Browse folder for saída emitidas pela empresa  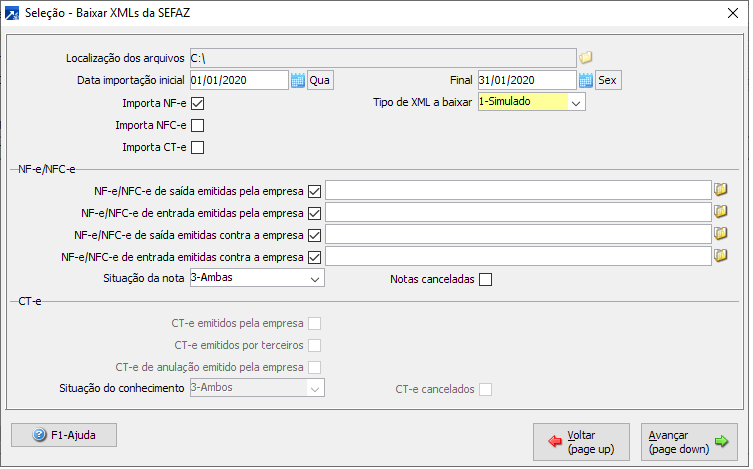click(720, 190)
